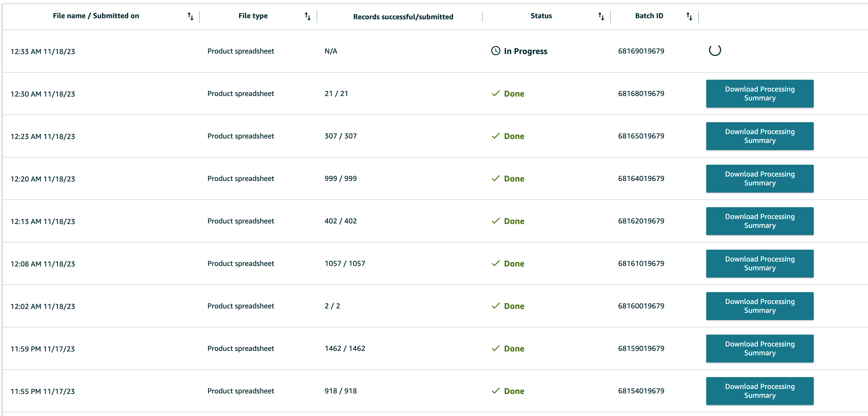The image size is (868, 416).
Task: Select the 12:13 AM 11/18/23 submission
Action: pyautogui.click(x=42, y=222)
